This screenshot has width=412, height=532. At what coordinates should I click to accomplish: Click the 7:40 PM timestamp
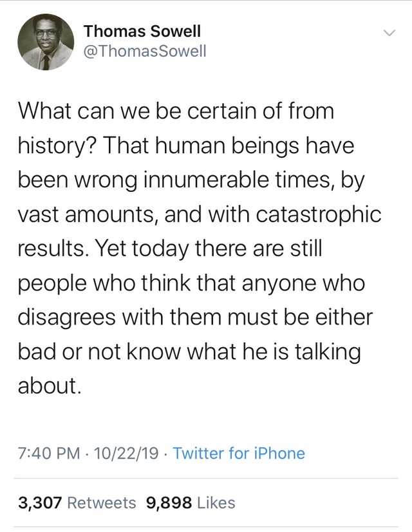pos(50,453)
